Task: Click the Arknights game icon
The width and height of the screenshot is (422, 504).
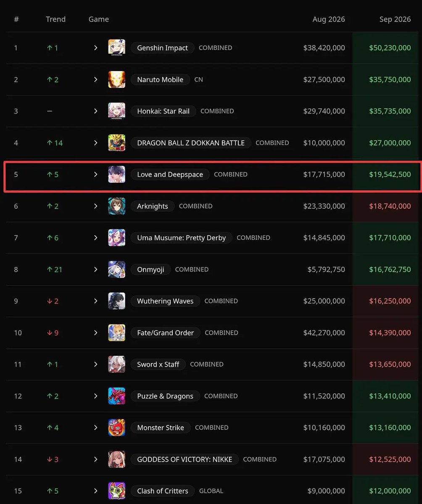Action: pyautogui.click(x=116, y=206)
